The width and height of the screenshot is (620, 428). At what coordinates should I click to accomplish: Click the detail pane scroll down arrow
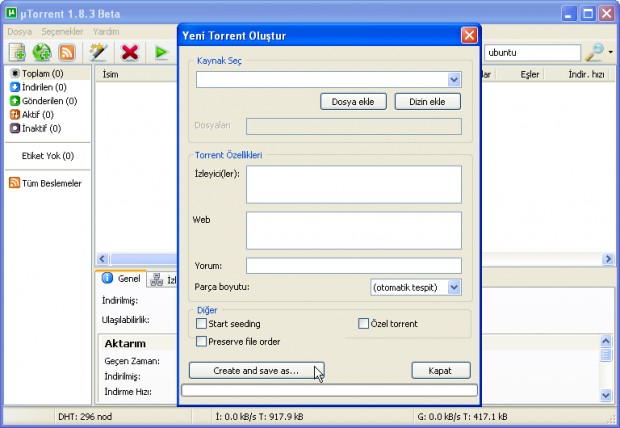tap(606, 394)
